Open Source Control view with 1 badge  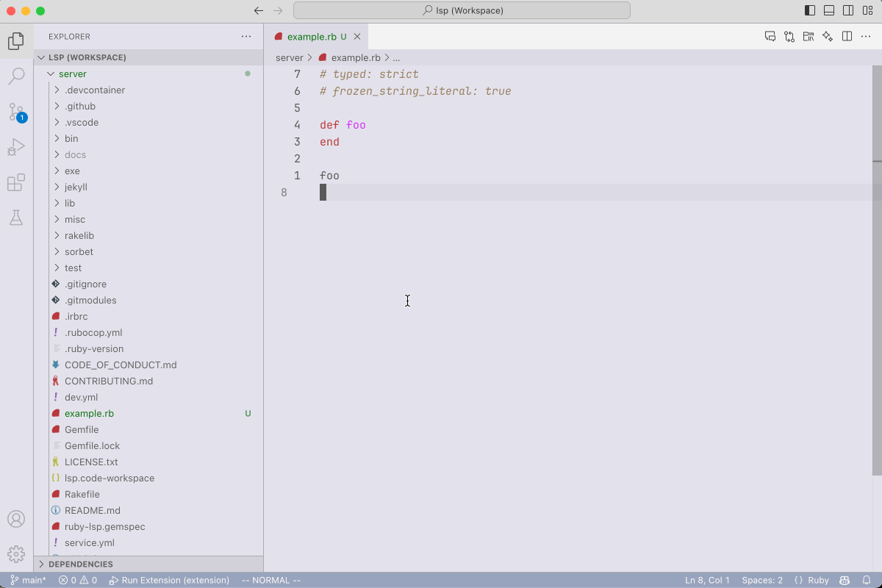(x=16, y=112)
